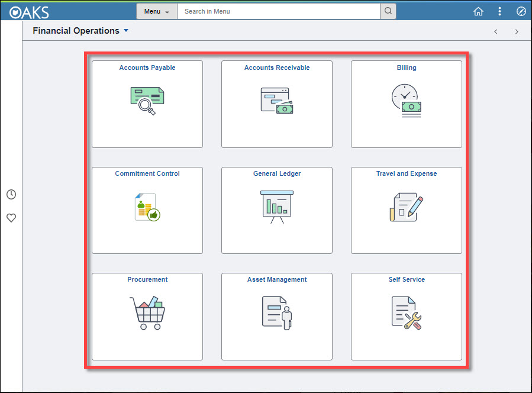Screen dimensions: 532x393
Task: Open the Asset Management title link
Action: [277, 279]
